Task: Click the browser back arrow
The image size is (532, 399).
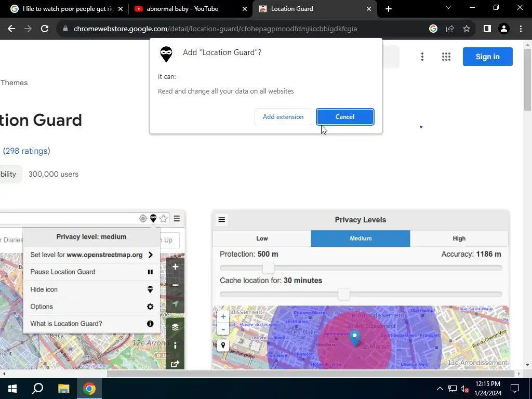Action: coord(11,29)
